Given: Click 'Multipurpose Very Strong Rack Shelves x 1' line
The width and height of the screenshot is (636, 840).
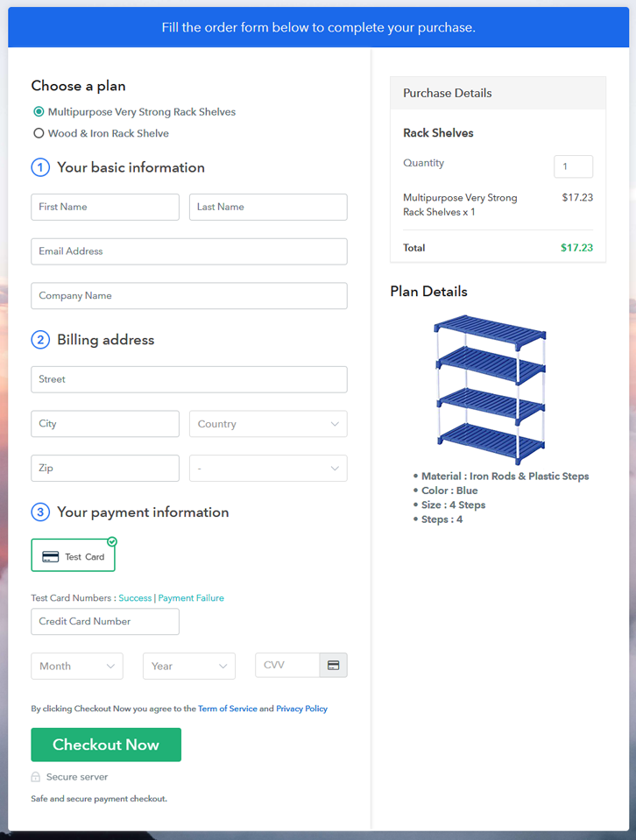Looking at the screenshot, I should (x=460, y=205).
